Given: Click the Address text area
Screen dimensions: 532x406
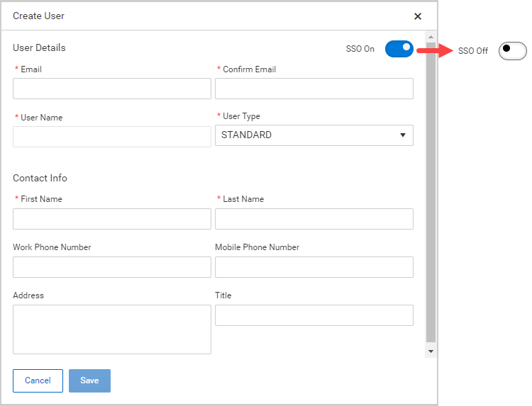Looking at the screenshot, I should tap(112, 329).
